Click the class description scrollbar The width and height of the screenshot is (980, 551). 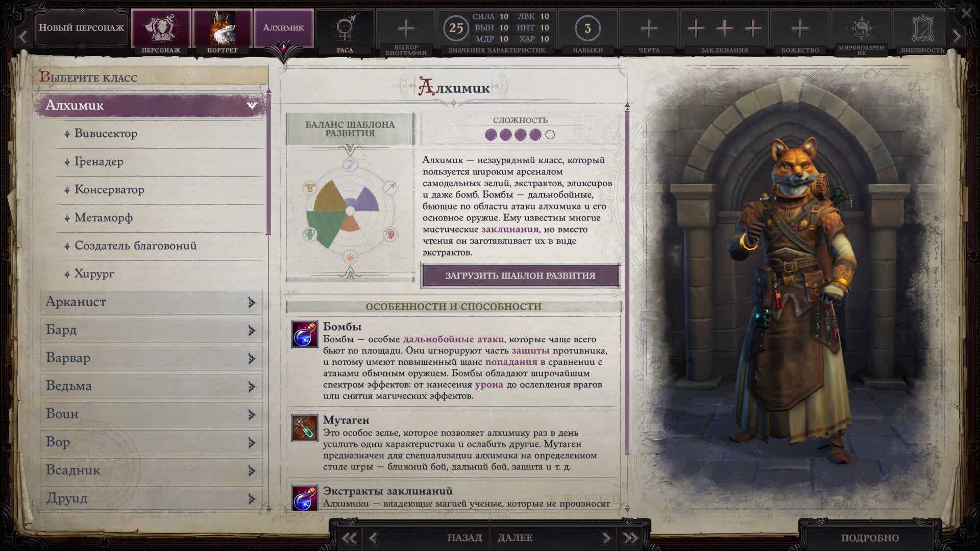click(627, 281)
